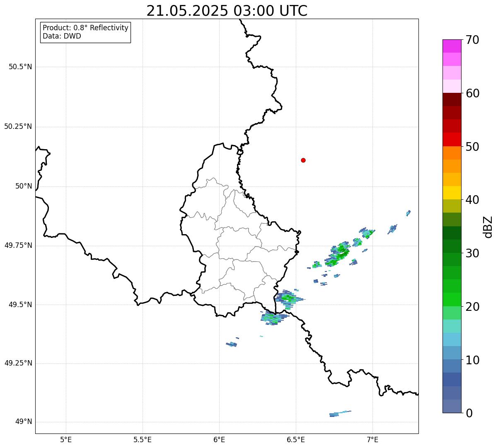Click the colorbar 10 tick label
Viewport: 498px width, 448px height.
point(472,360)
